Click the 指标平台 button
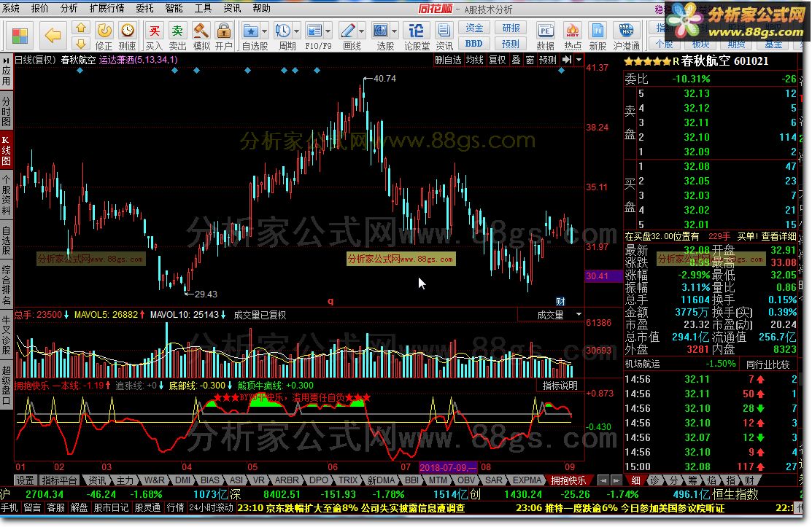812x527 pixels. pos(59,480)
